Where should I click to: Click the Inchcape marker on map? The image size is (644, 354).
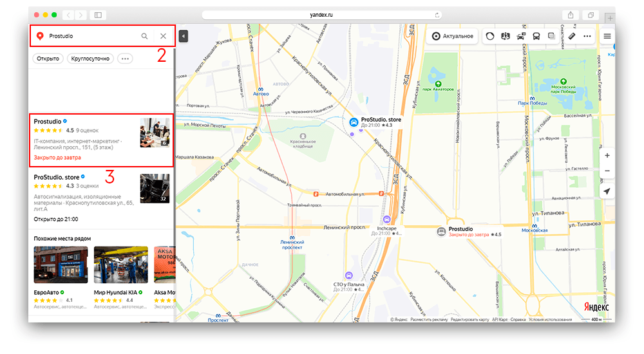tap(386, 219)
